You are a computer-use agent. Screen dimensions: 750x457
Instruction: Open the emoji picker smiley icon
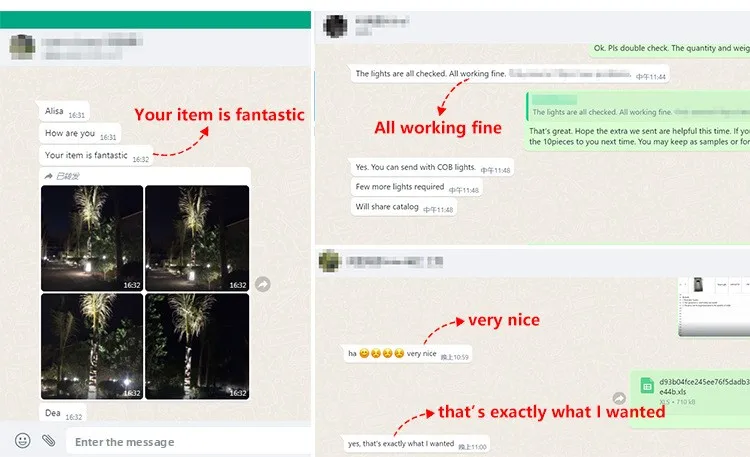pos(22,440)
